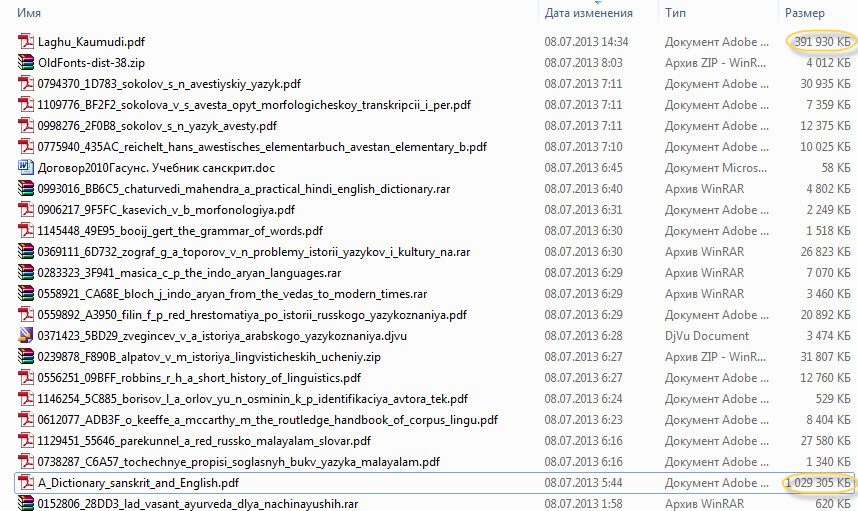Sort files by Дата изменения column header
858x511 pixels.
(588, 13)
